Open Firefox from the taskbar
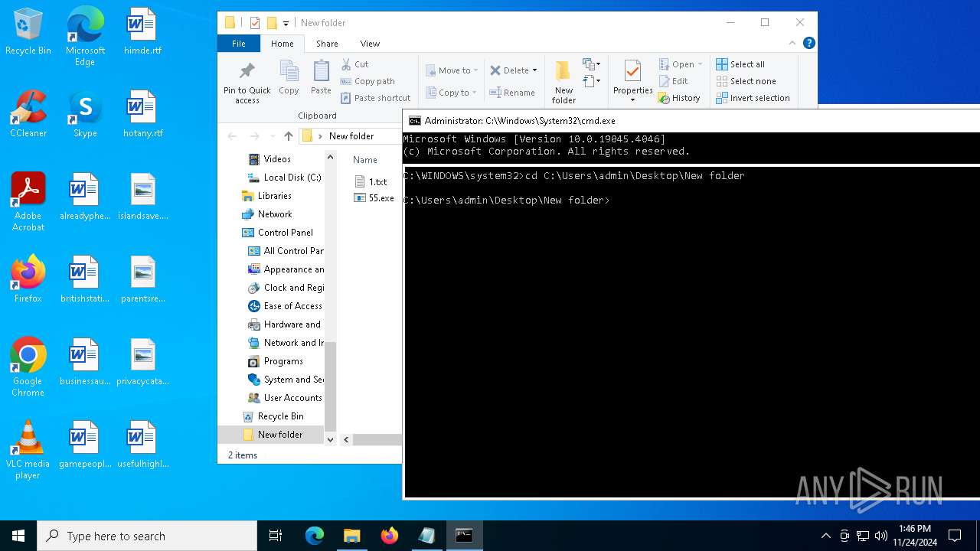 [389, 536]
